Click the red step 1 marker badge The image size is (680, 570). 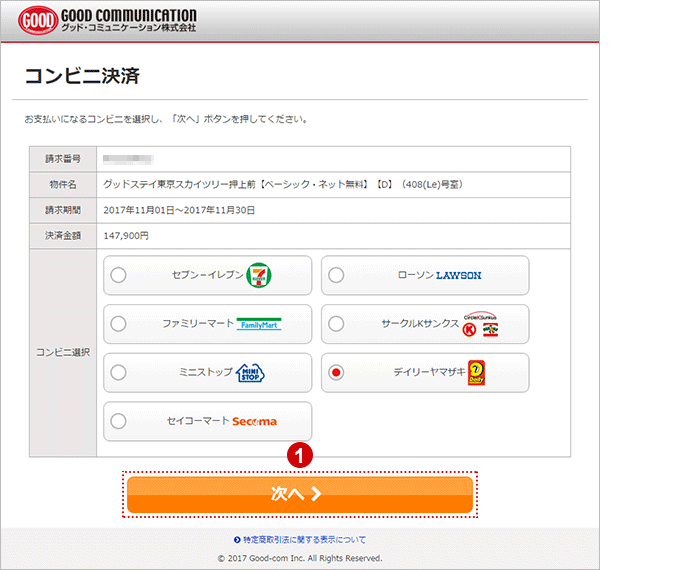[x=296, y=455]
